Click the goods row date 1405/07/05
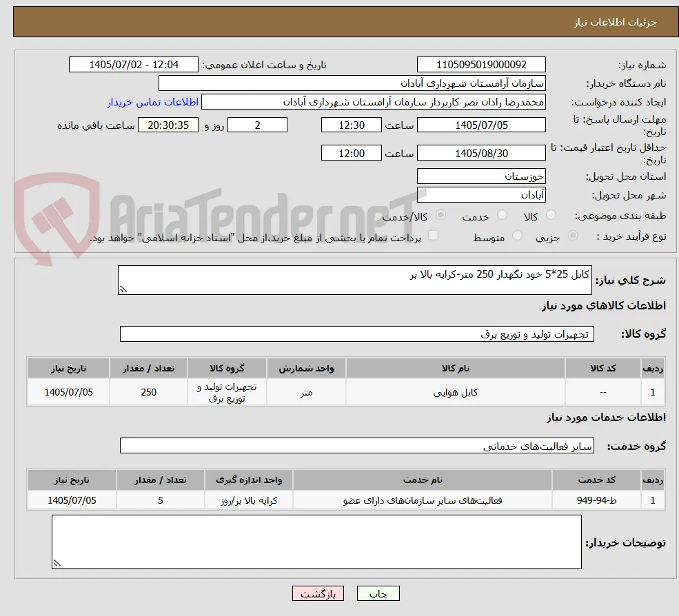Screen dimensions: 679x616 tap(68, 392)
